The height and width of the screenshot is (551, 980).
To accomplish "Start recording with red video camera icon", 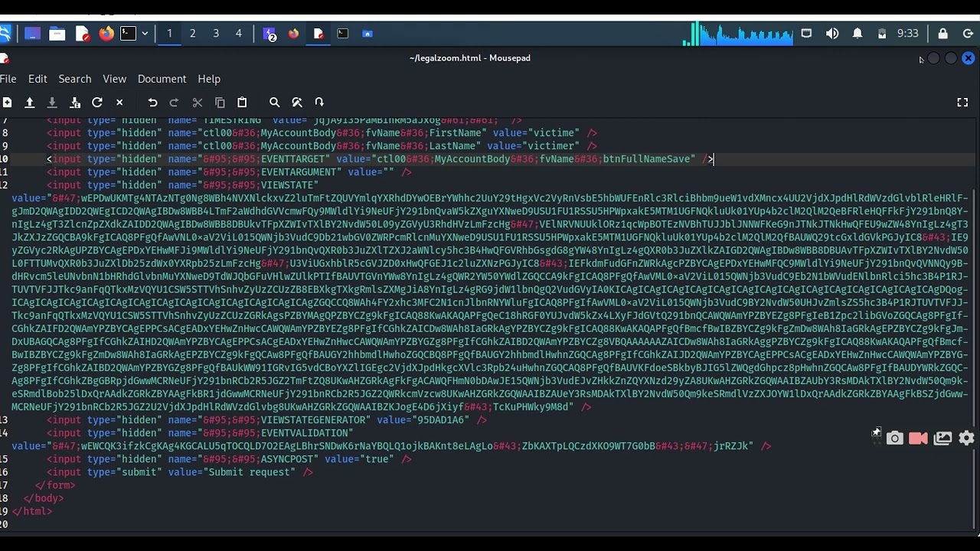I will point(918,439).
